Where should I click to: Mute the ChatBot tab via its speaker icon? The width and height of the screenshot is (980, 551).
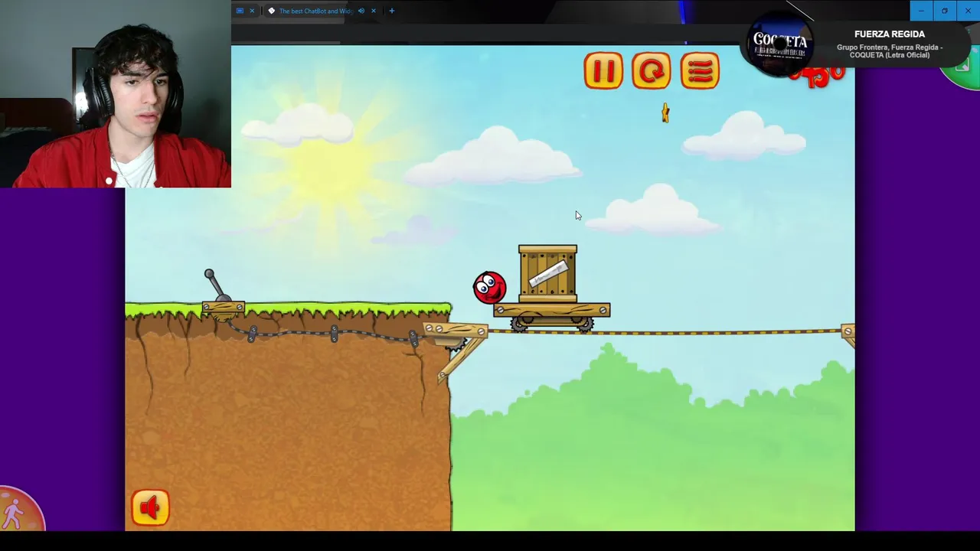(x=361, y=11)
